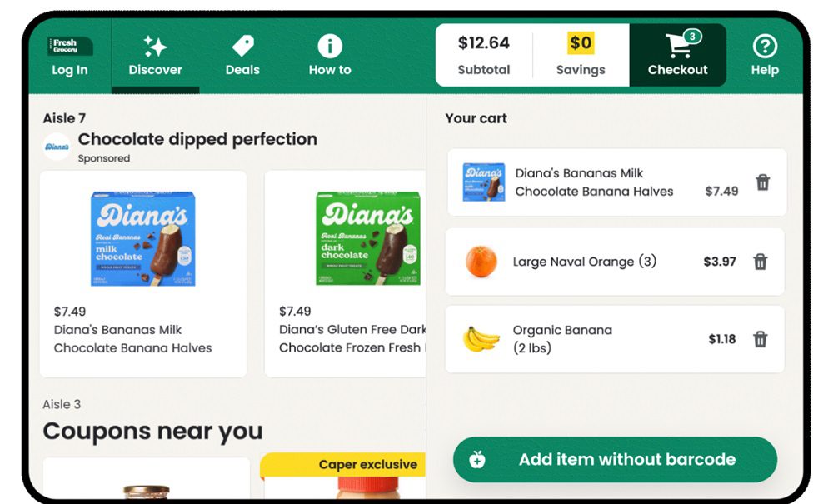Click the How to info icon
The image size is (833, 504).
[x=330, y=46]
